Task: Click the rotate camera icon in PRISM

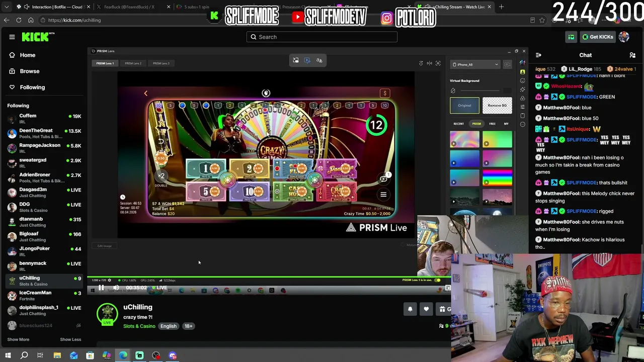Action: click(421, 63)
